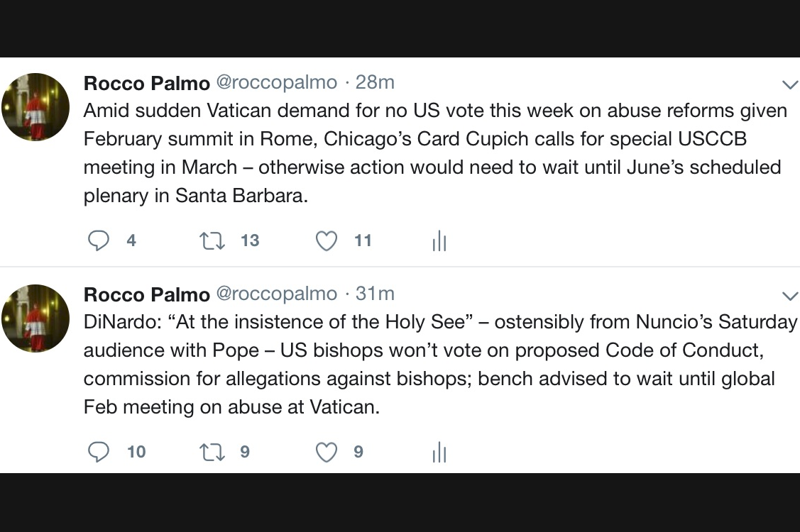This screenshot has width=800, height=532.
Task: Like the tweet about Vatican demand
Action: [x=327, y=241]
